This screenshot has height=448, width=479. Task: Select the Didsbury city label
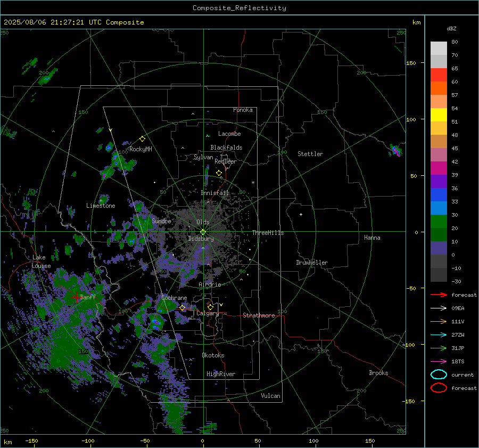201,239
